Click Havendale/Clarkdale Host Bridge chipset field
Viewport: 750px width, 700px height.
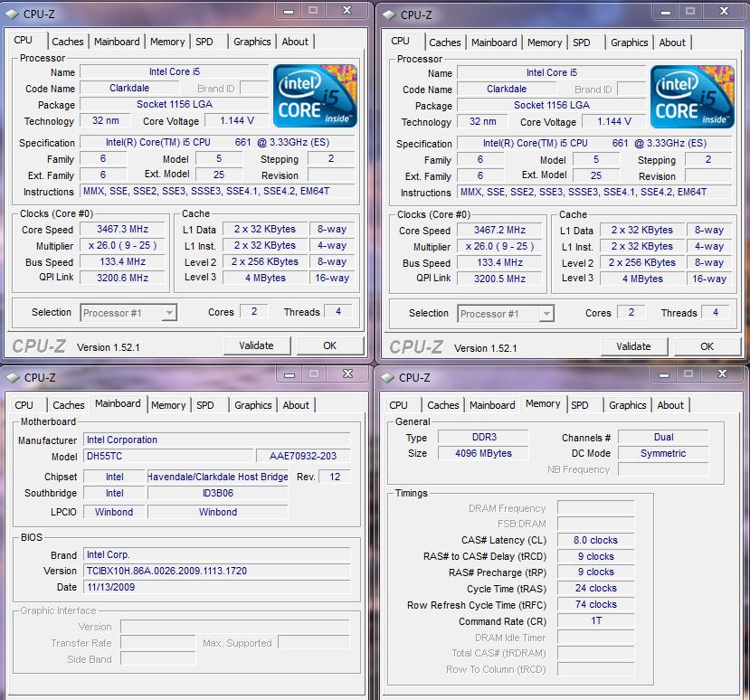click(218, 477)
